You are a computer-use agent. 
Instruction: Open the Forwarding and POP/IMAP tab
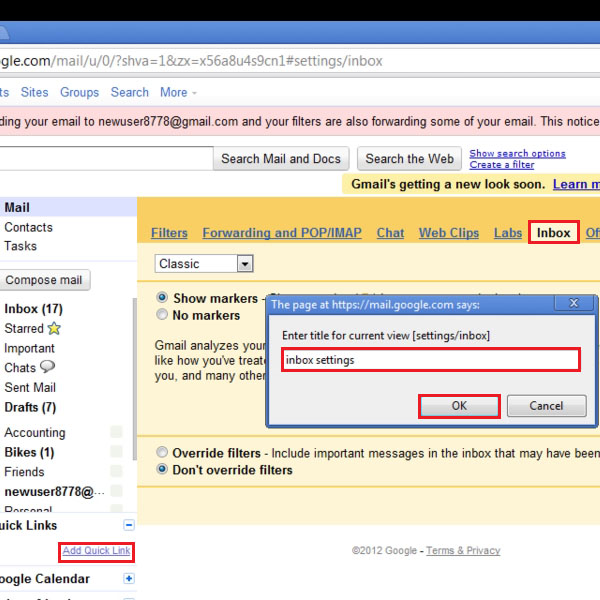282,233
